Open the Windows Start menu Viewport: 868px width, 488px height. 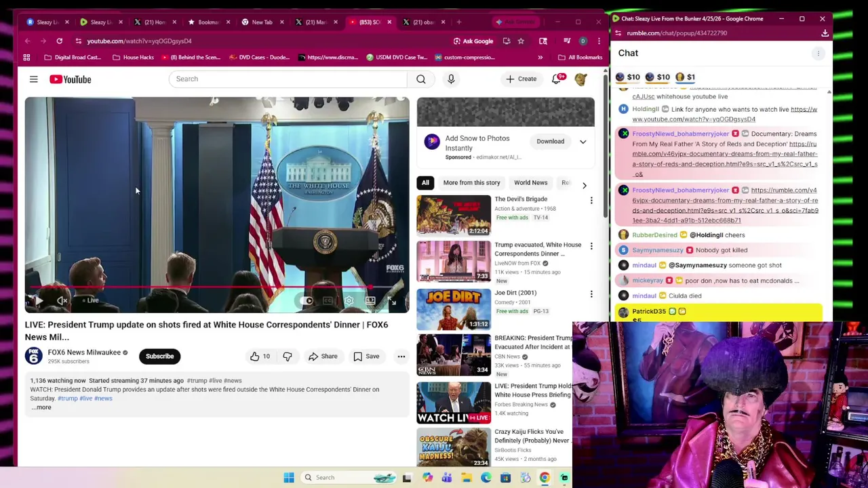tap(289, 478)
